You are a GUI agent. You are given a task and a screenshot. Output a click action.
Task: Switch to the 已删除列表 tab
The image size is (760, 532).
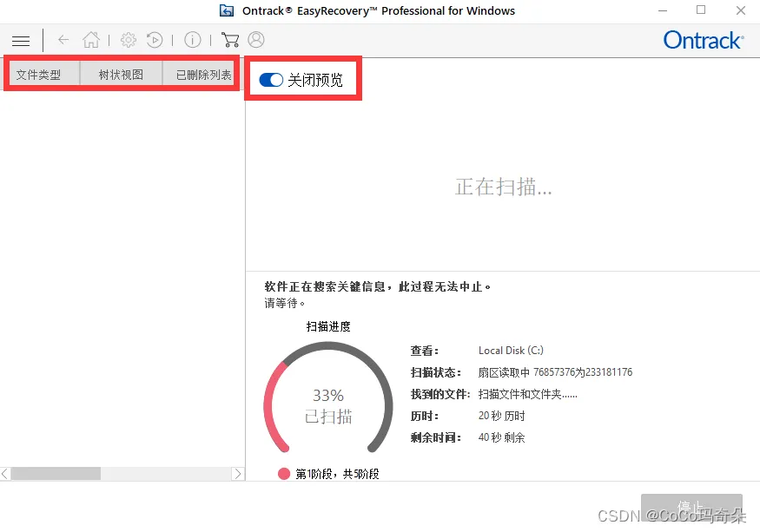(x=203, y=74)
